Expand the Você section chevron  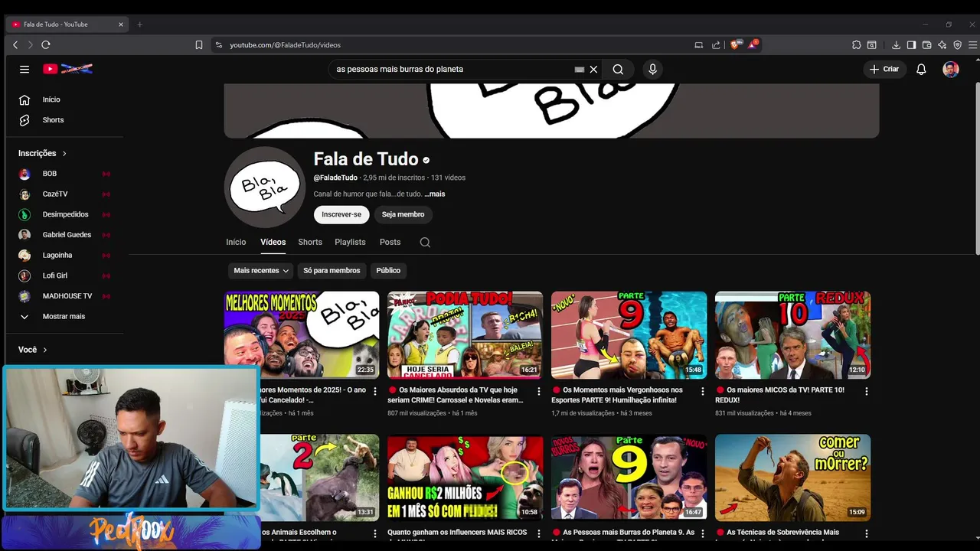(x=44, y=350)
